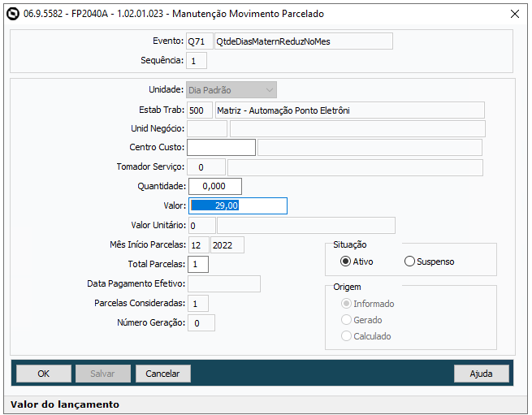Image resolution: width=532 pixels, height=415 pixels.
Task: Click the Matriz - Automação Ponto Eletrôni field
Action: pyautogui.click(x=350, y=110)
